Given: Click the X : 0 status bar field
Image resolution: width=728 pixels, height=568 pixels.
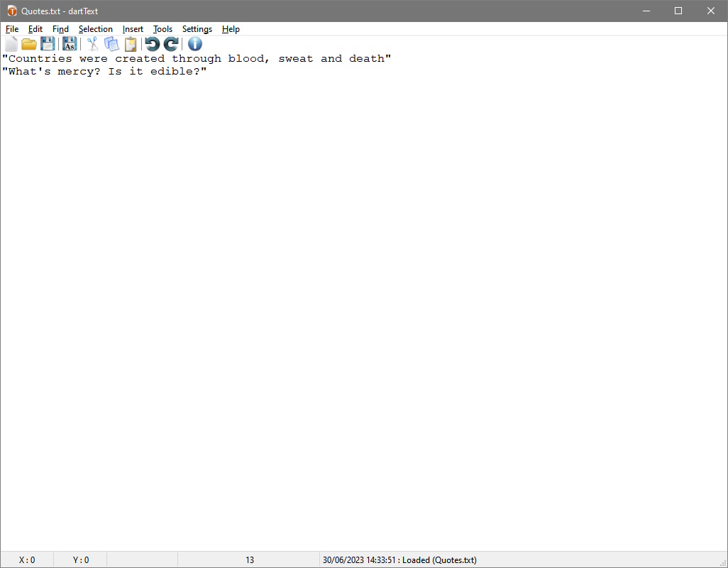Looking at the screenshot, I should (x=27, y=560).
